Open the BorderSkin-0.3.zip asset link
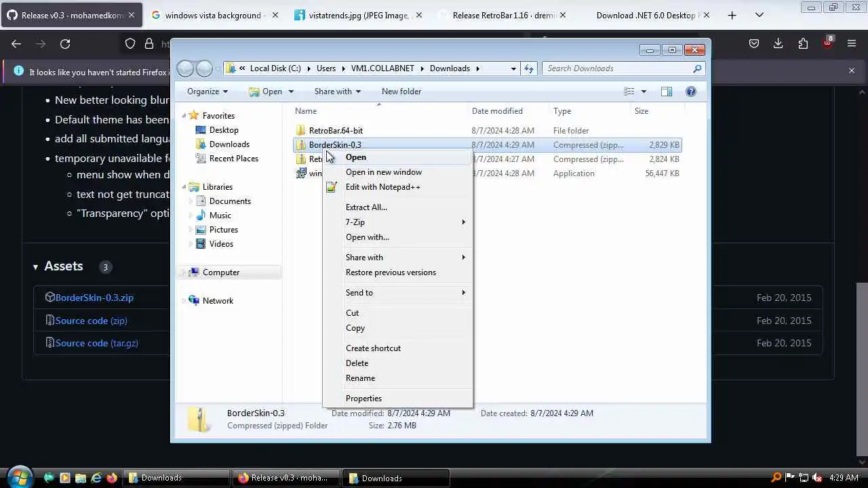 (x=94, y=298)
